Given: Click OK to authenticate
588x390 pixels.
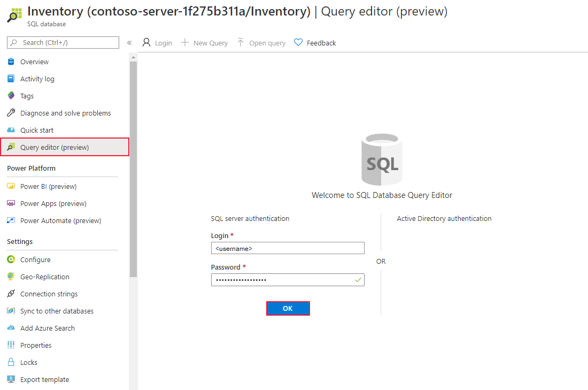Looking at the screenshot, I should click(x=288, y=308).
